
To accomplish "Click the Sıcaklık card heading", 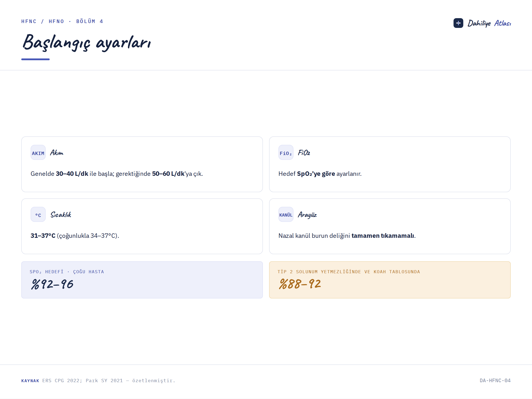I will click(x=61, y=215).
